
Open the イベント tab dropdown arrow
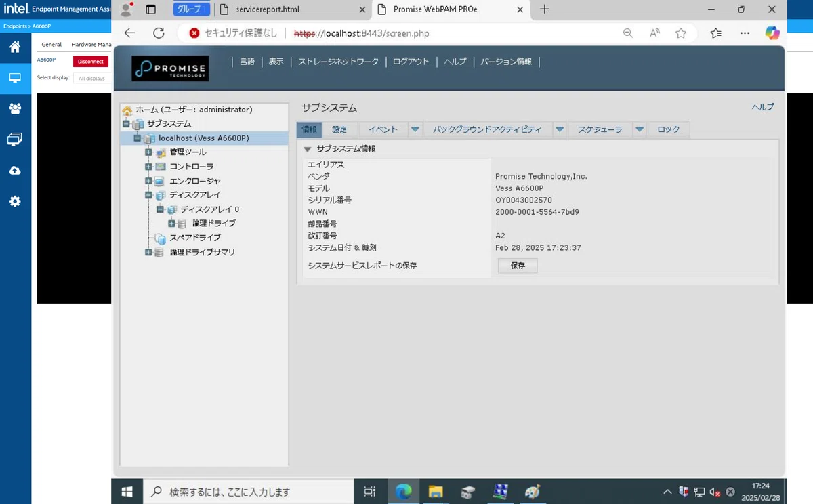[x=415, y=129]
